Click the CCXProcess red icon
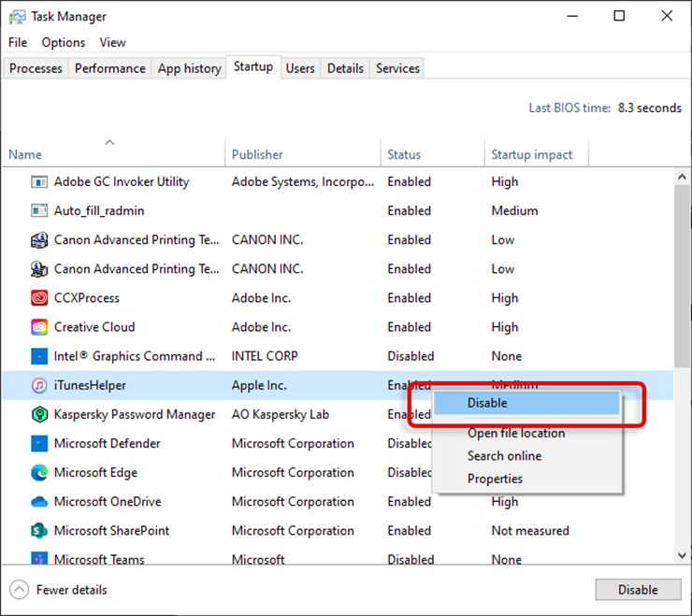Viewport: 692px width, 616px height. pyautogui.click(x=39, y=298)
